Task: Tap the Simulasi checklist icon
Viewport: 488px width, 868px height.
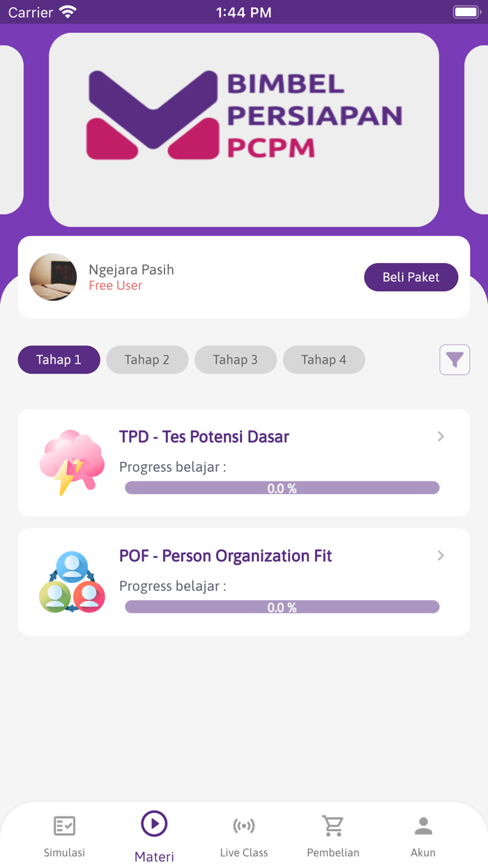Action: click(x=65, y=826)
